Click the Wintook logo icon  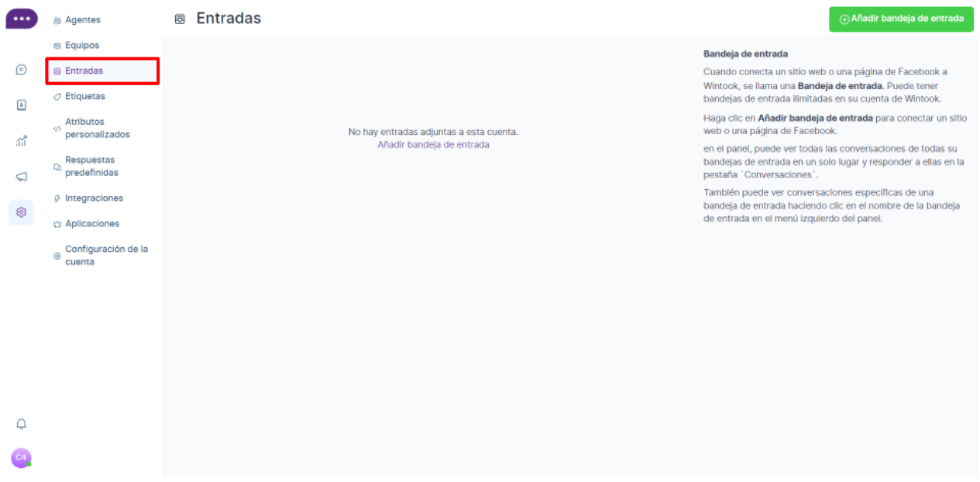pos(21,19)
